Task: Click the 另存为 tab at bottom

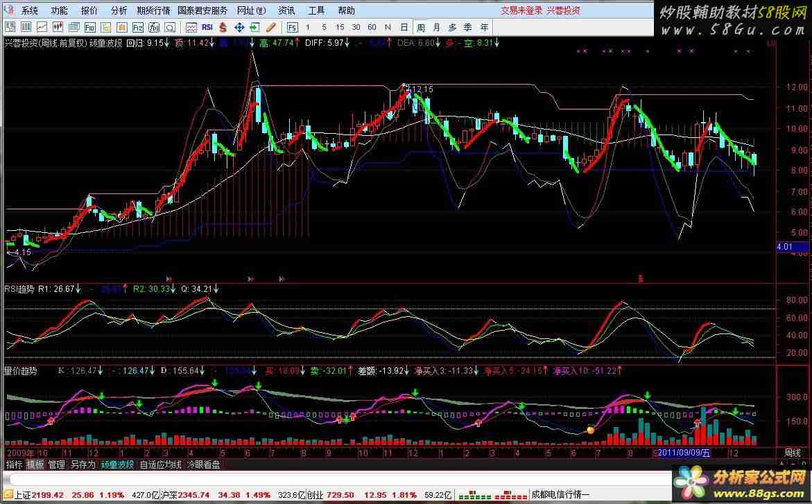Action: pyautogui.click(x=83, y=464)
